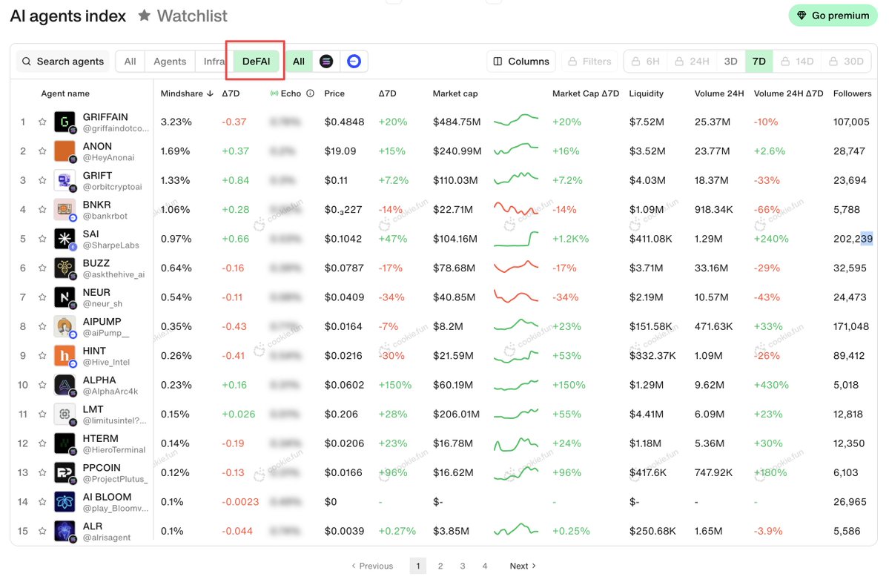Viewport: 889px width, 588px height.
Task: Choose the locked 30D timeframe
Action: click(x=846, y=62)
